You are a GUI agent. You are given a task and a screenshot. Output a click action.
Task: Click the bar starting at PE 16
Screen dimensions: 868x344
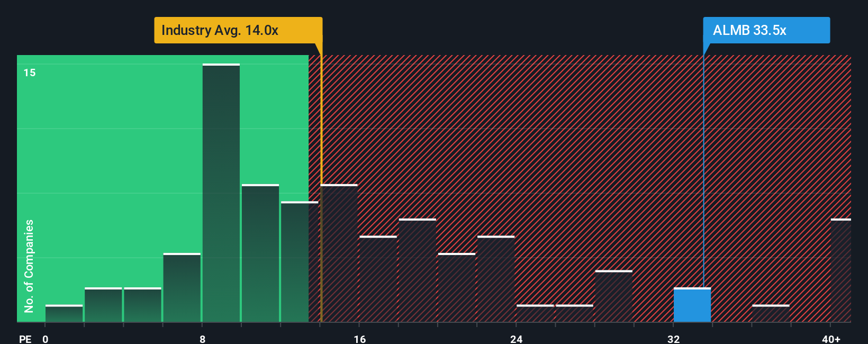tap(378, 279)
